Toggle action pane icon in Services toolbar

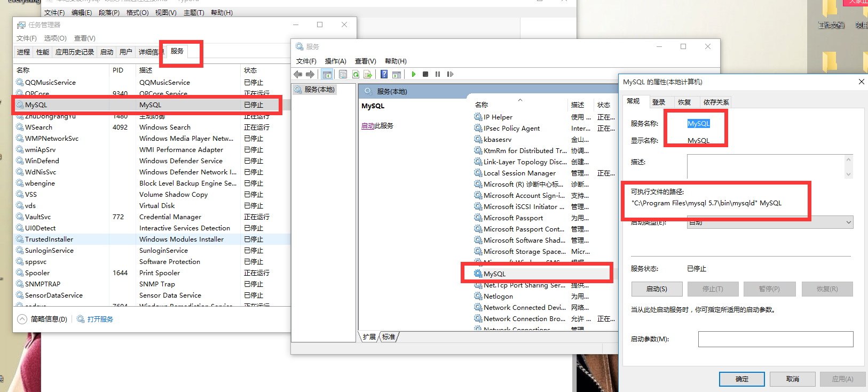click(x=397, y=74)
